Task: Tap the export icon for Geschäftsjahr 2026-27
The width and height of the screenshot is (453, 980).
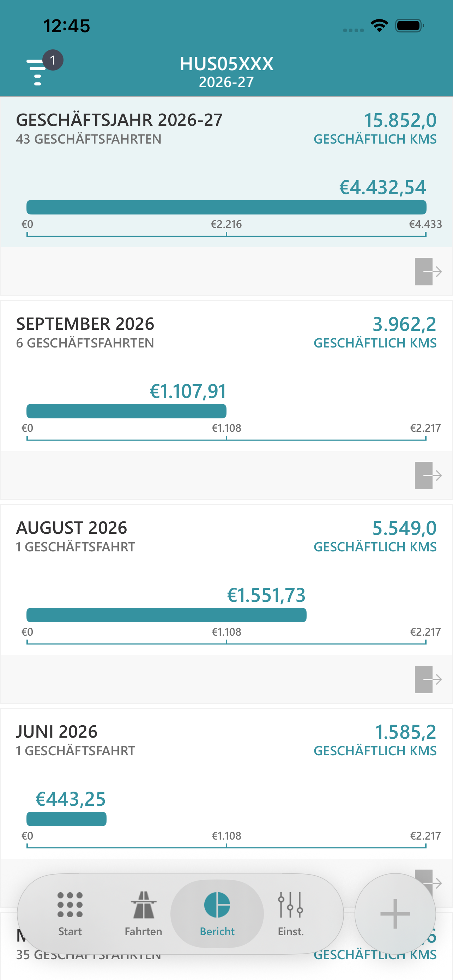Action: coord(428,272)
